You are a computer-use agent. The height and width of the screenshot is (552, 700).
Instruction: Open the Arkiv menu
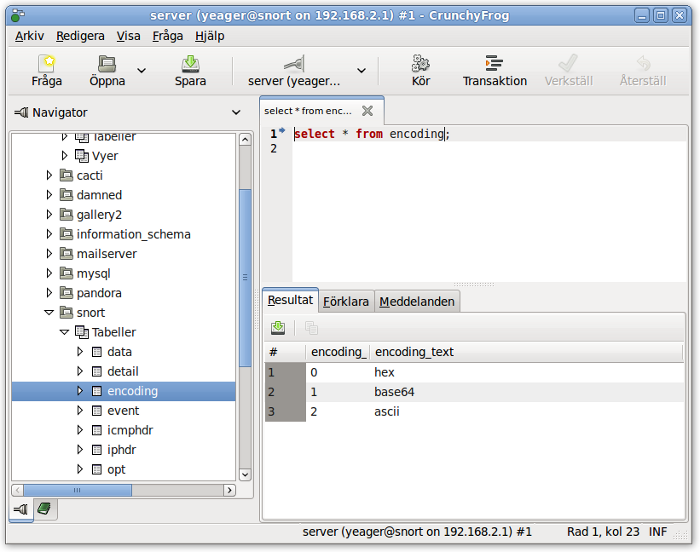point(29,36)
